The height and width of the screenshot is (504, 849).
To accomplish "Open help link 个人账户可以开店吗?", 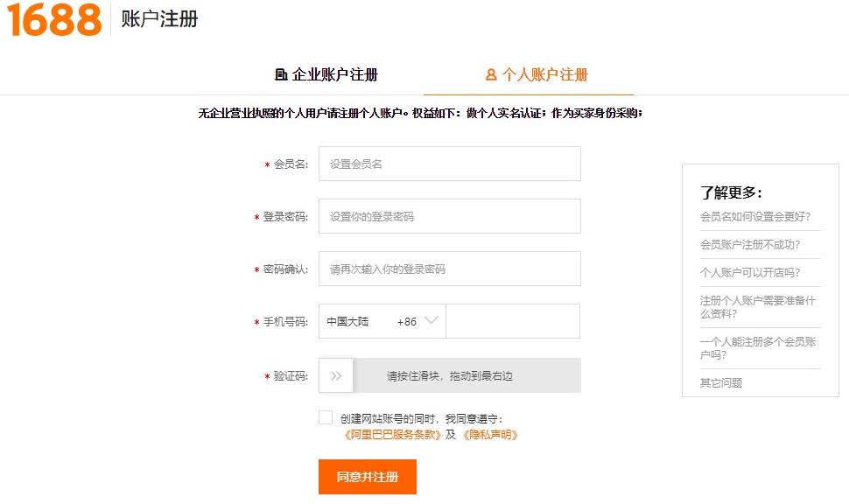I will click(750, 272).
